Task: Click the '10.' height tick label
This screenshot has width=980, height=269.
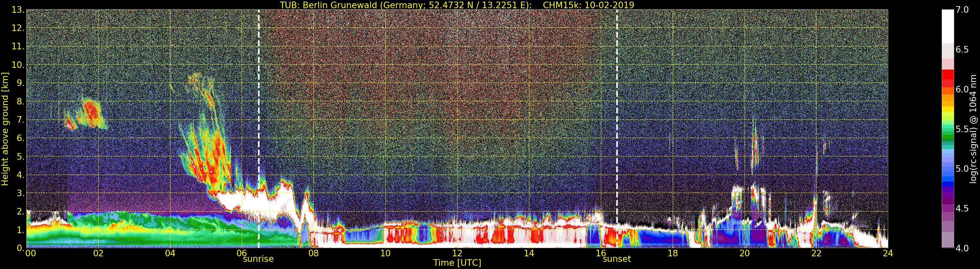Action: (18, 65)
